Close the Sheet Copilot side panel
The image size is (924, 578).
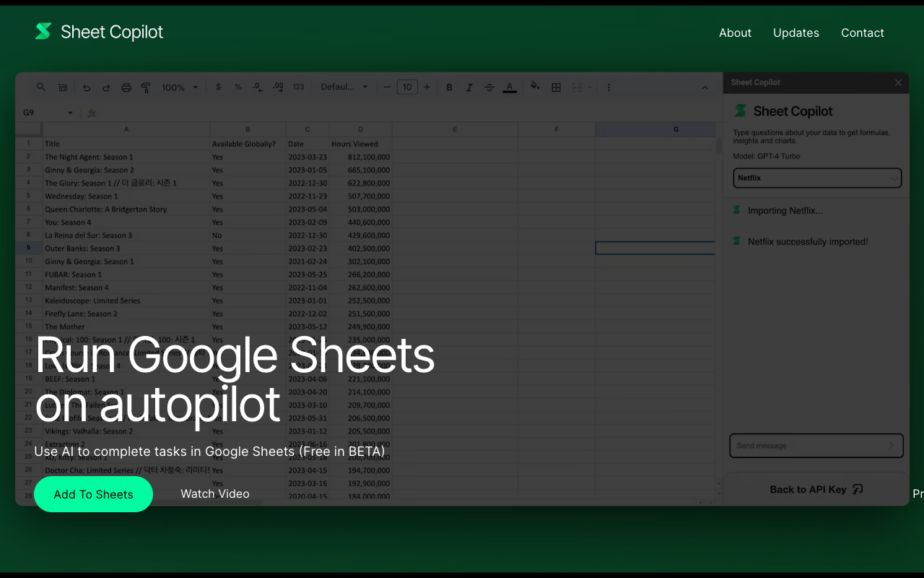pos(898,82)
